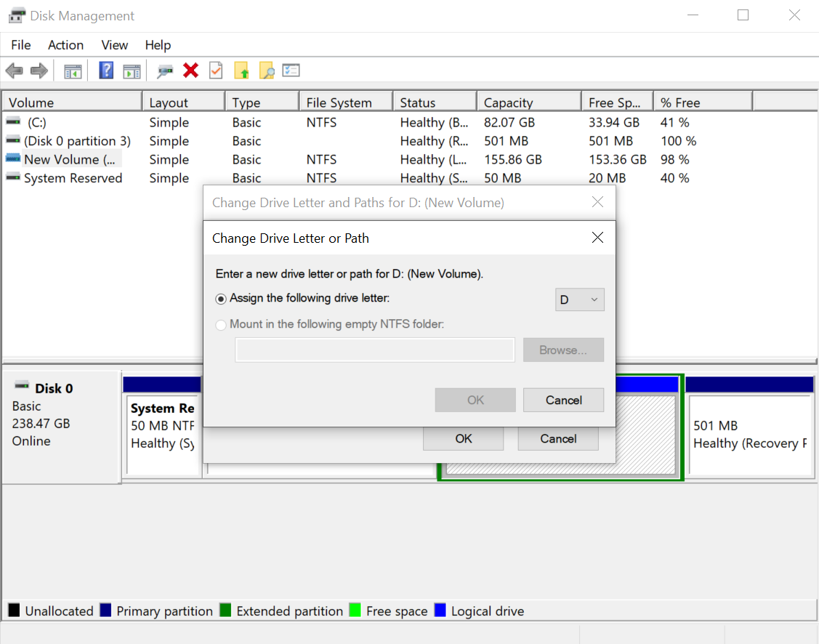
Task: Select the Assign the following drive letter radio button
Action: pos(221,299)
